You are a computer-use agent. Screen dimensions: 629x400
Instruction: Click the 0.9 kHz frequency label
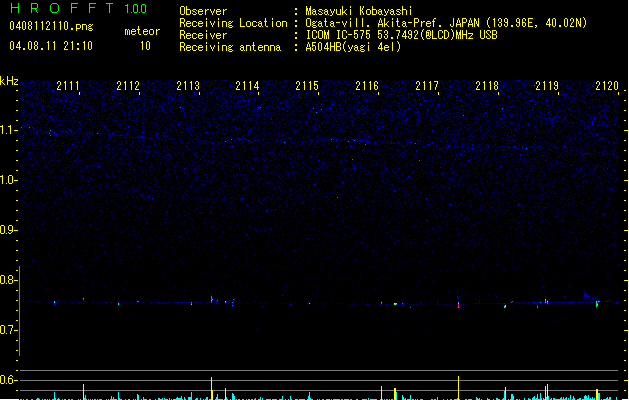tap(9, 230)
